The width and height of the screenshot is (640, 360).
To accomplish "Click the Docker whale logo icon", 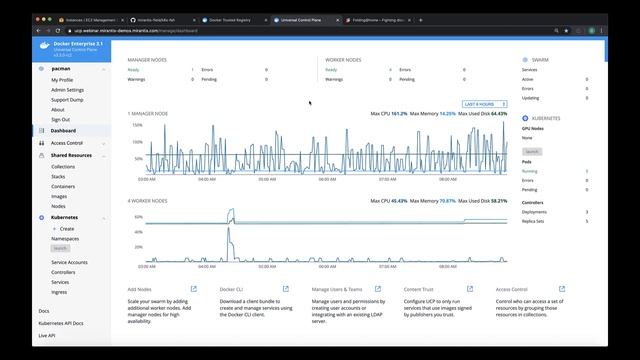I will [44, 45].
